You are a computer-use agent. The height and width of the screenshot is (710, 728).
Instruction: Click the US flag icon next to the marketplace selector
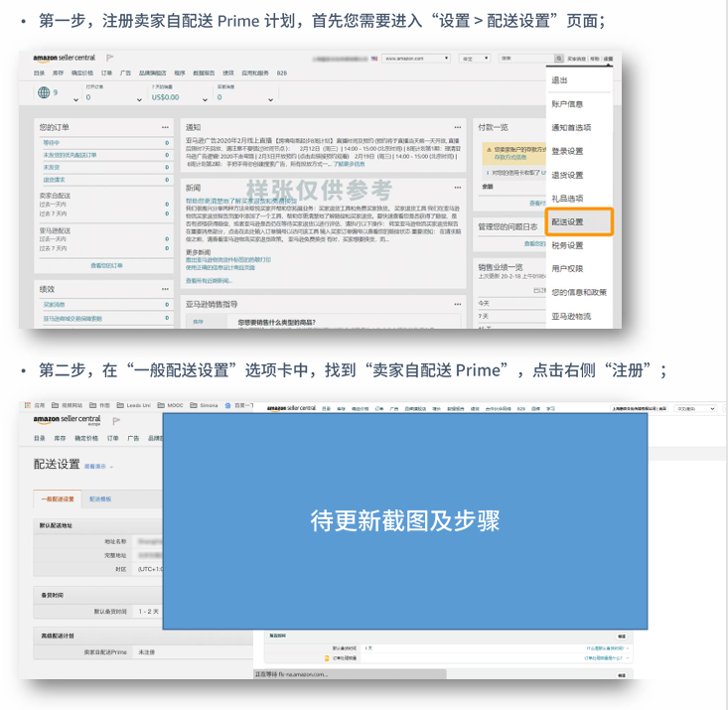(x=374, y=59)
